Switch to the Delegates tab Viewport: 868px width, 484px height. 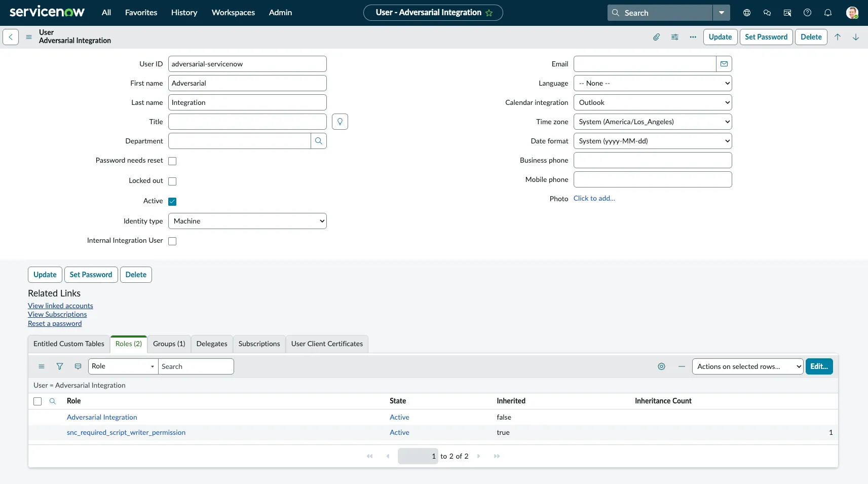212,344
